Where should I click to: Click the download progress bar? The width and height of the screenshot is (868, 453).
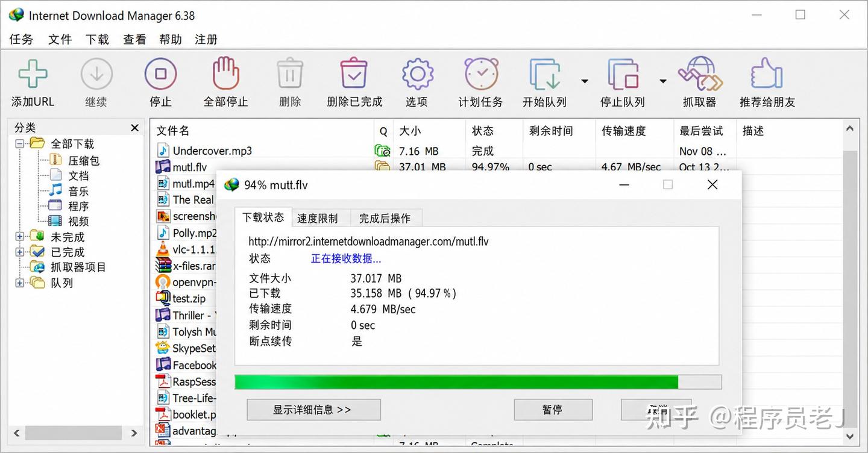pyautogui.click(x=478, y=382)
